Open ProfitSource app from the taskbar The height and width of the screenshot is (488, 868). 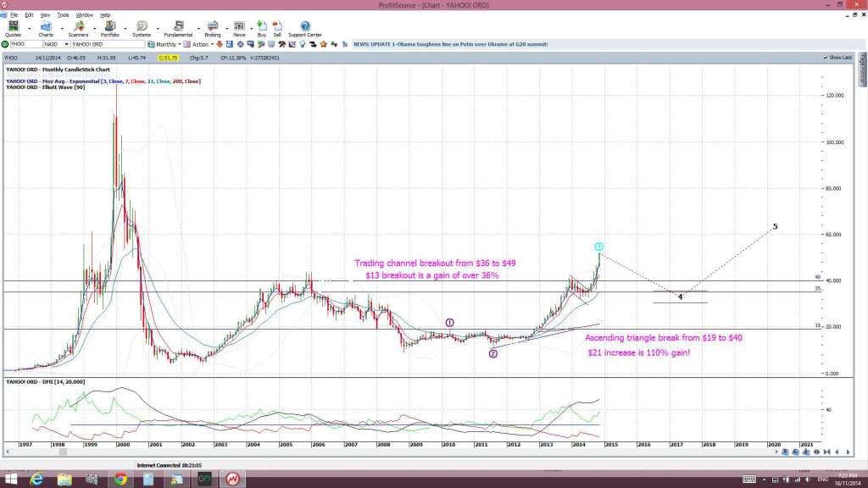pos(232,480)
